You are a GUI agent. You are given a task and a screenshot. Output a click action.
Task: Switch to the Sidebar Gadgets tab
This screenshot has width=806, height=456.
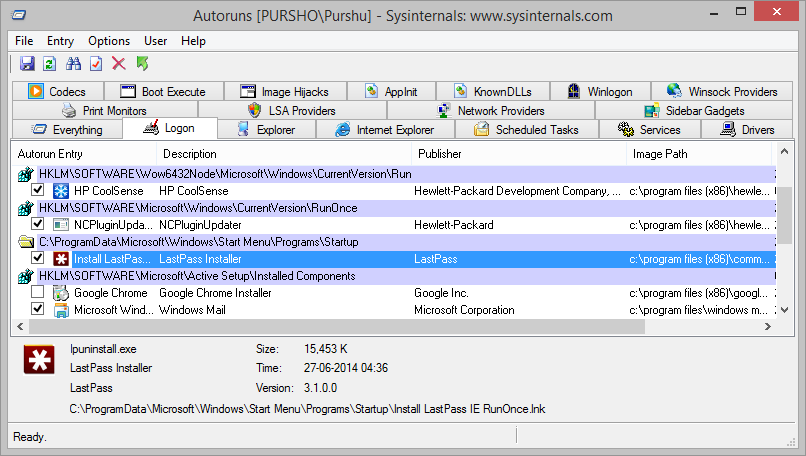pyautogui.click(x=694, y=111)
